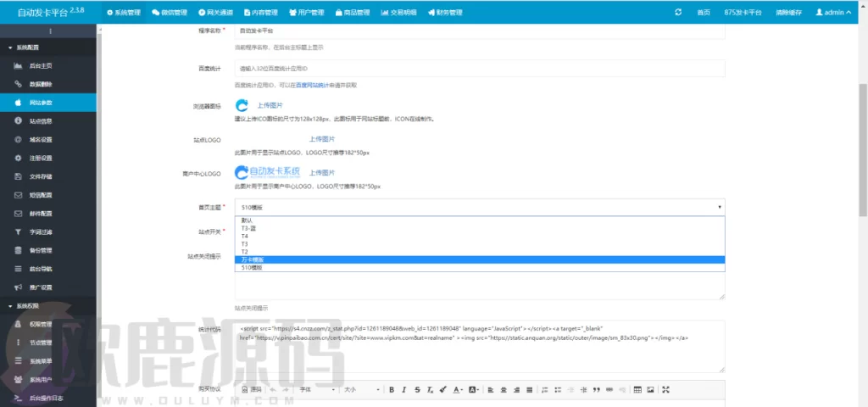Apply strikethrough formatting in editor
The width and height of the screenshot is (868, 407).
coord(417,390)
